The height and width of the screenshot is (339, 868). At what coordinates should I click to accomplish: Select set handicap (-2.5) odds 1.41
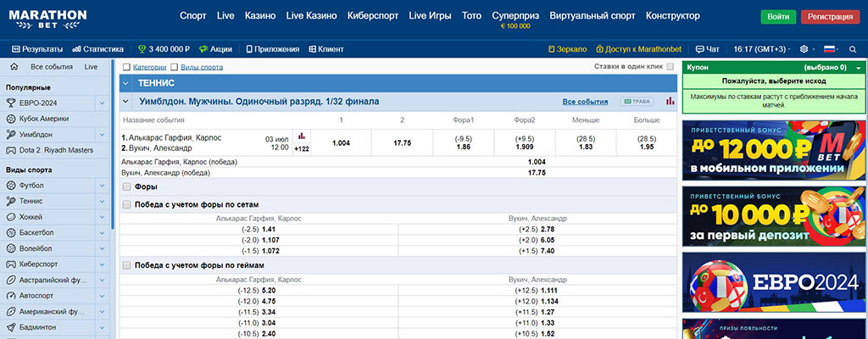pyautogui.click(x=269, y=229)
